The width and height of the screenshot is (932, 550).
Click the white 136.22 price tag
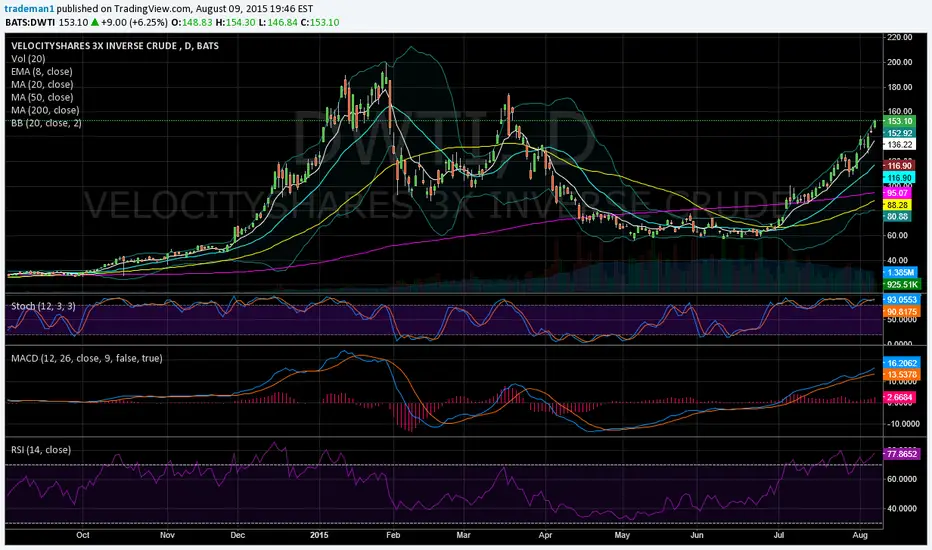pyautogui.click(x=900, y=144)
